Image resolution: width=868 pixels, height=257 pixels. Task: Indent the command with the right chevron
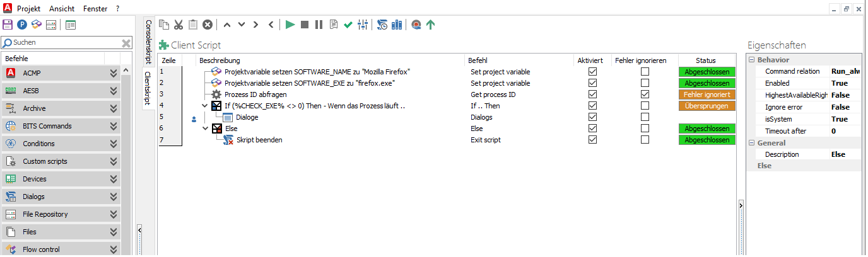(x=255, y=25)
